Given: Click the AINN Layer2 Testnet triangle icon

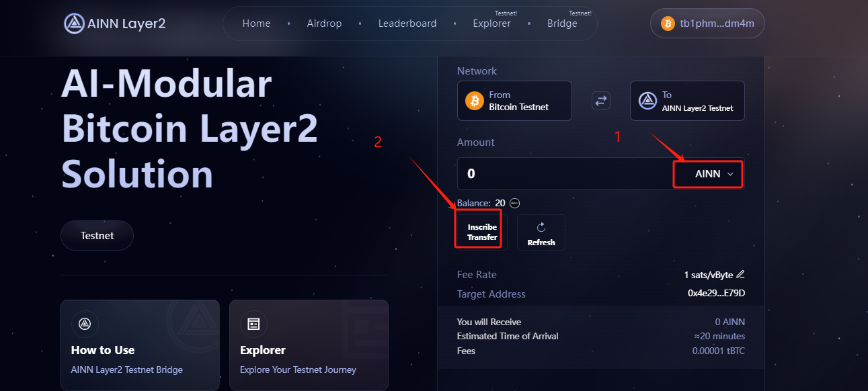Looking at the screenshot, I should coord(647,101).
